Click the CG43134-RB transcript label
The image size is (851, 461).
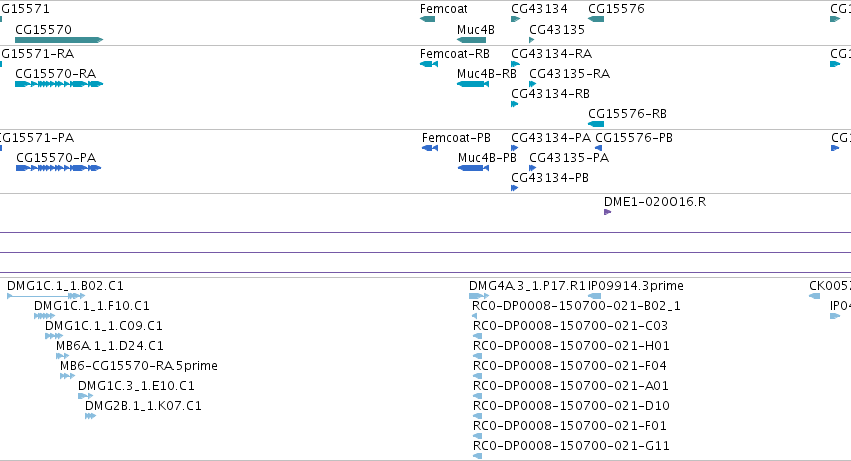[x=550, y=94]
